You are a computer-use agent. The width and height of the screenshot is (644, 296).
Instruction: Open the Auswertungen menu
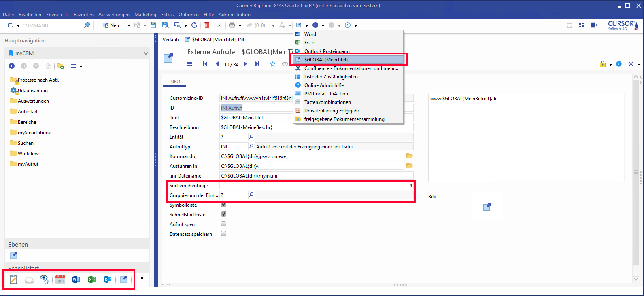coord(114,15)
